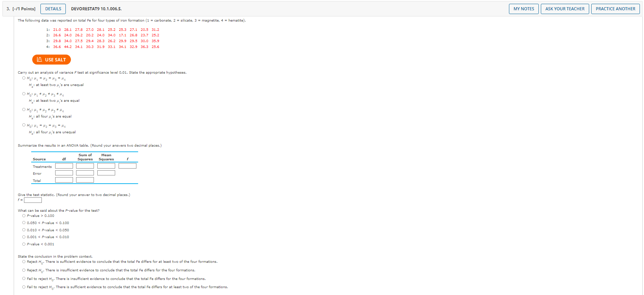Viewport: 644px width, 295px height.
Task: Select hypothesis with Ha at least two equal
Action: pyautogui.click(x=24, y=94)
